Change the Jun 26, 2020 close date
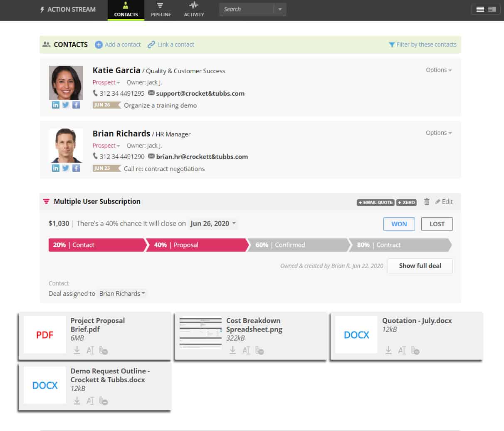Screen dimensions: 504x431 (213, 223)
